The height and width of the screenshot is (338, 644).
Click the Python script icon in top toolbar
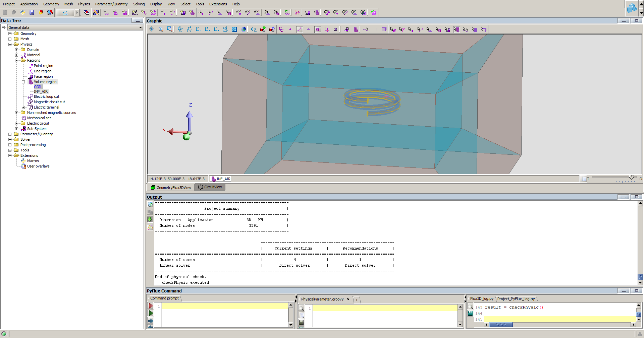click(22, 12)
